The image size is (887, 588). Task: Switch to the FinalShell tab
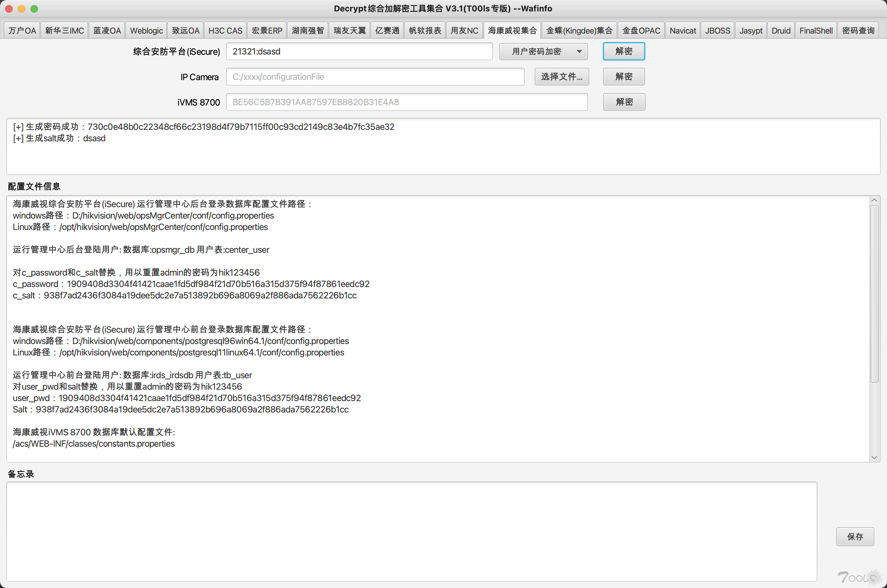[816, 30]
